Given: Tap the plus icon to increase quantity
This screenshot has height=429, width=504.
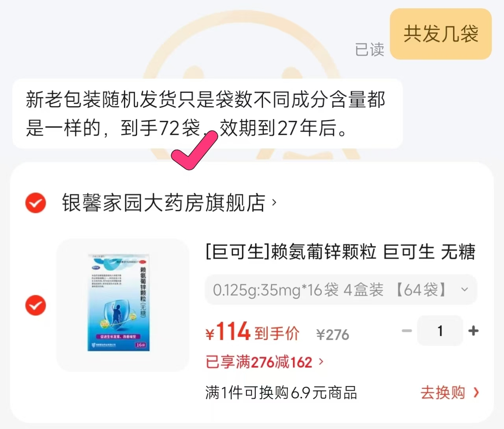Looking at the screenshot, I should coord(473,331).
